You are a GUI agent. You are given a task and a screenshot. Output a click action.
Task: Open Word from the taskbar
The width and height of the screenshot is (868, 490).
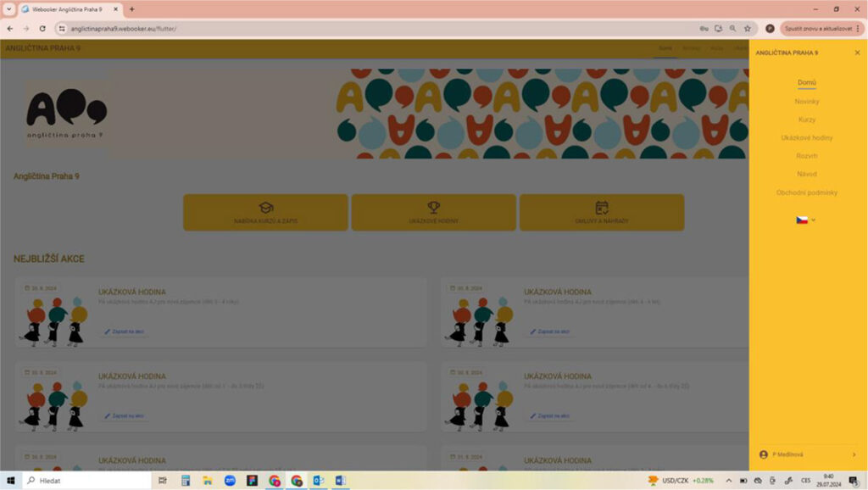pos(341,481)
